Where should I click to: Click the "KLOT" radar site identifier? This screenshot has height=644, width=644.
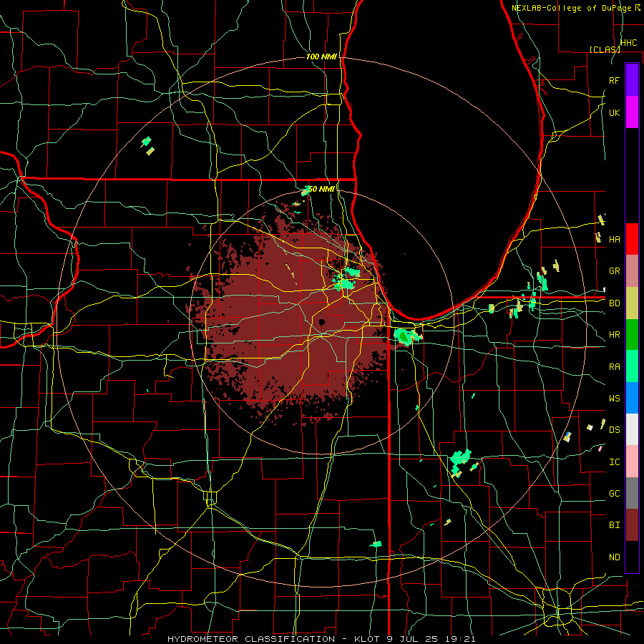[367, 639]
